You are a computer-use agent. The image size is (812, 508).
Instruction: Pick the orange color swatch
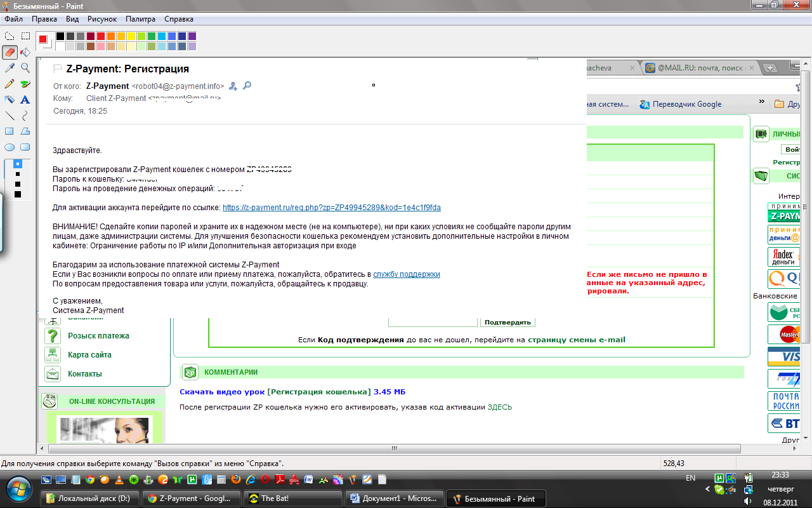[x=111, y=36]
